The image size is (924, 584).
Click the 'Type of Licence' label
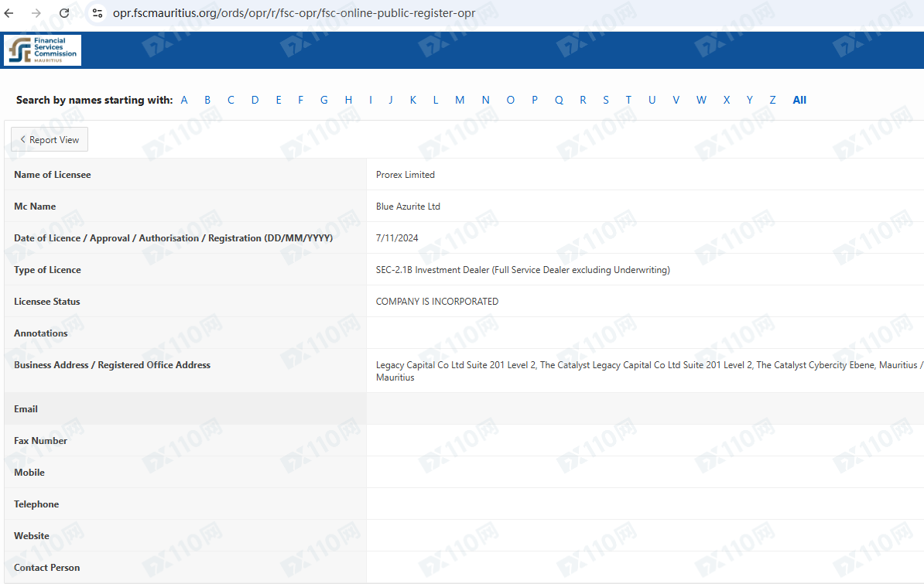(x=48, y=270)
